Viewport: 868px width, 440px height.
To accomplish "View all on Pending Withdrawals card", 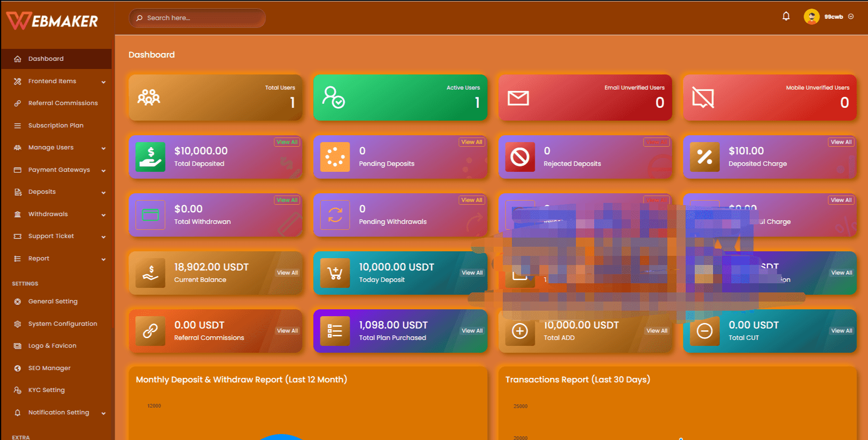I will pos(472,200).
